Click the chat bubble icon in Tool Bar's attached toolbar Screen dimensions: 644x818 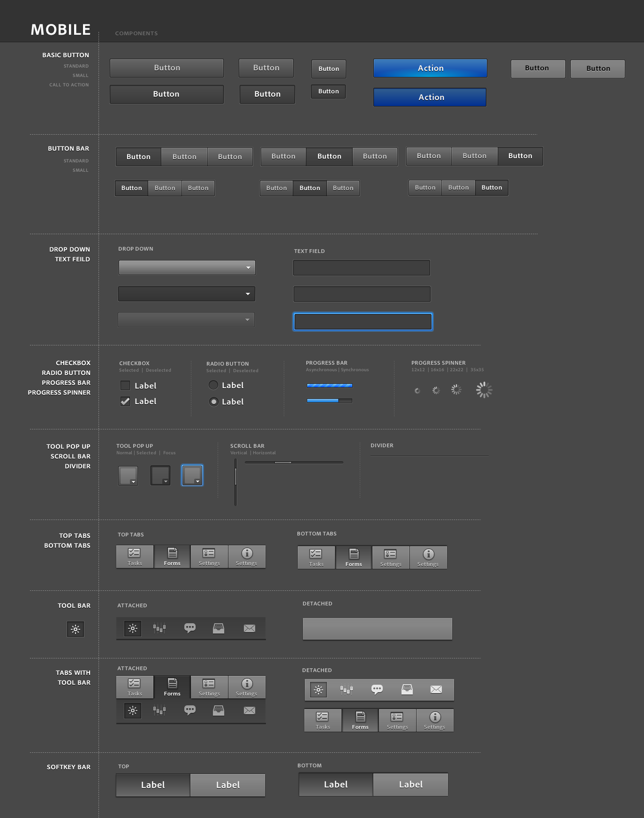(190, 628)
